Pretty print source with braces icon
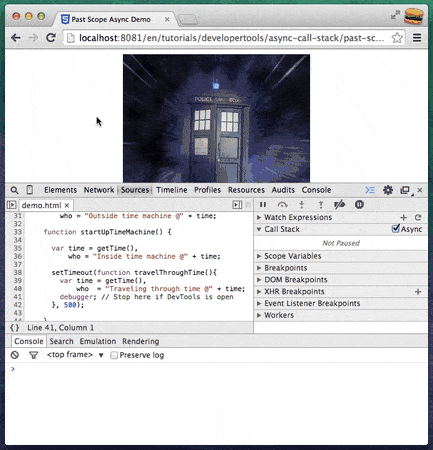This screenshot has width=433, height=450. click(x=15, y=328)
